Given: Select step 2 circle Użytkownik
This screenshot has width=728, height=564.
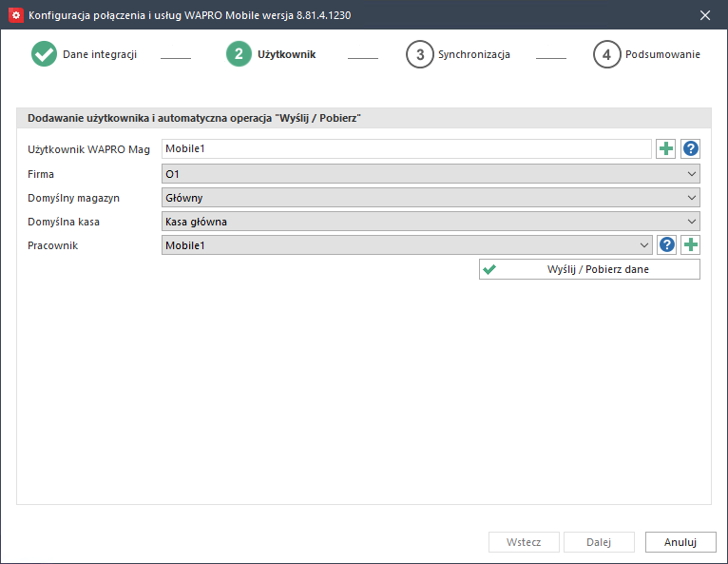Looking at the screenshot, I should (239, 54).
